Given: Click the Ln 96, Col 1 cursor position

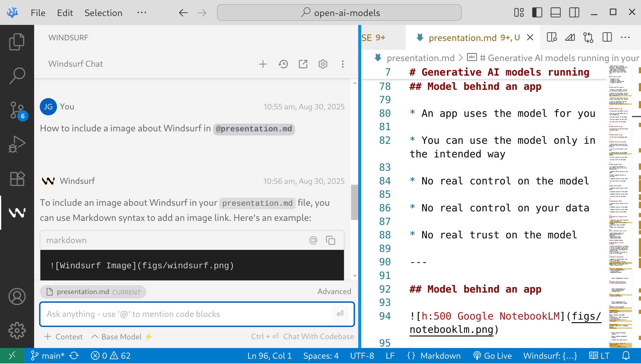Looking at the screenshot, I should [x=269, y=356].
